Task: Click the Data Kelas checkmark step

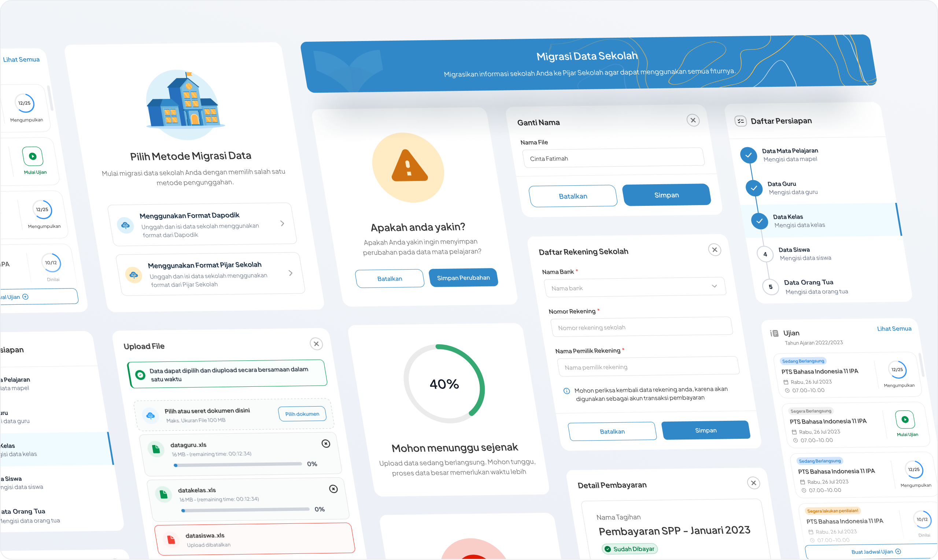Action: click(759, 221)
